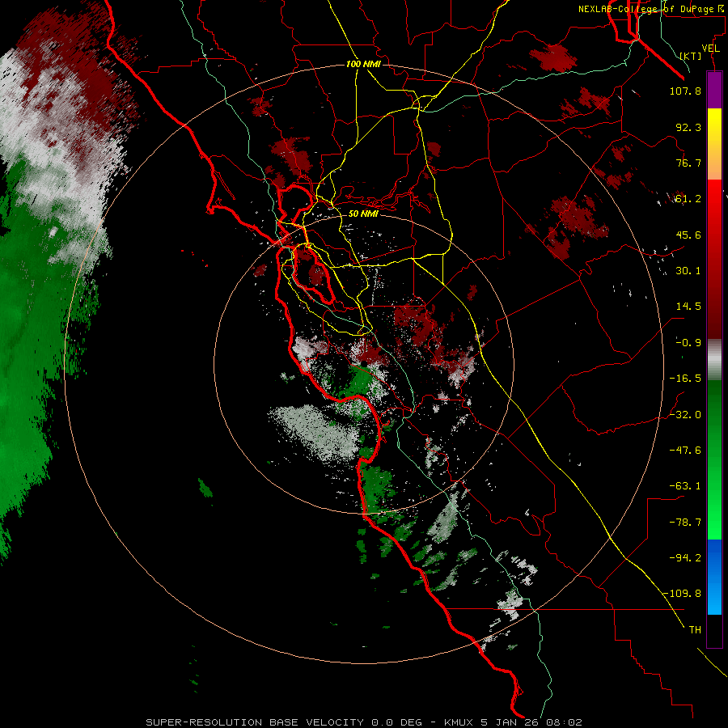Image resolution: width=728 pixels, height=728 pixels.
Task: Pick the blue segment of the color bar
Action: [714, 577]
